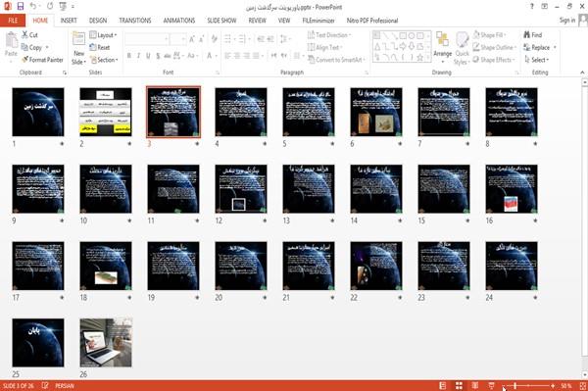Open the Section dropdown
588x391 pixels.
coord(104,60)
